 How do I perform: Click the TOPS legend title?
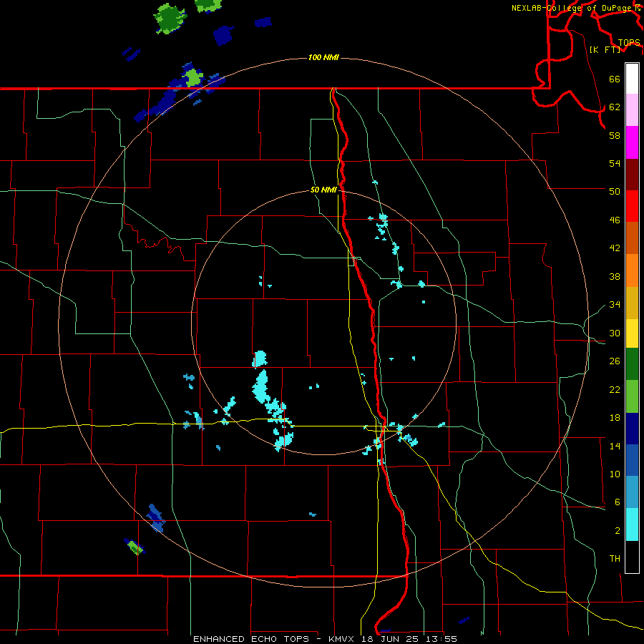tap(629, 42)
